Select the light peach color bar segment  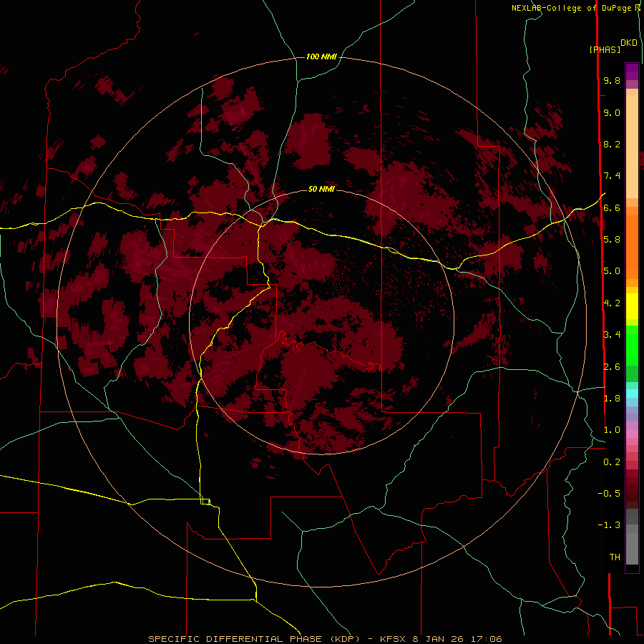(x=632, y=148)
